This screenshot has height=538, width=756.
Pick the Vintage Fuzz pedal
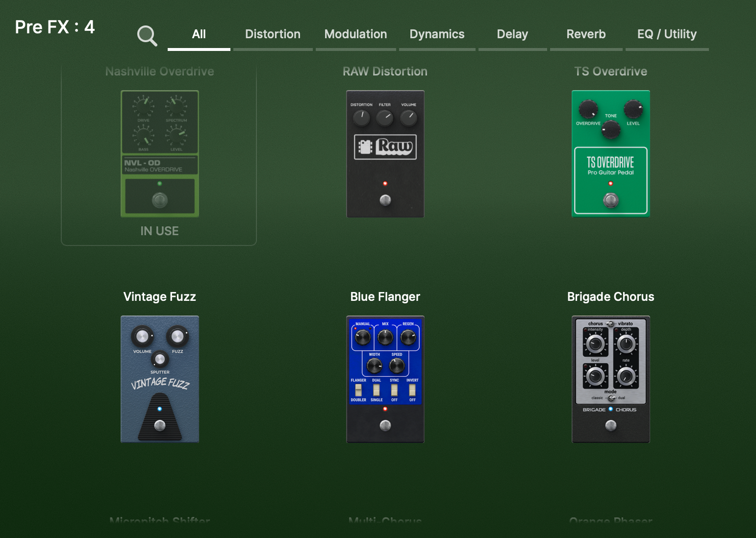[159, 379]
